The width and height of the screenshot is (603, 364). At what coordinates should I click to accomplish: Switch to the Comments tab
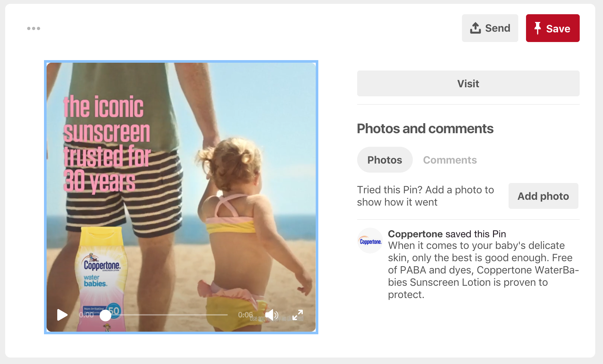pos(450,160)
